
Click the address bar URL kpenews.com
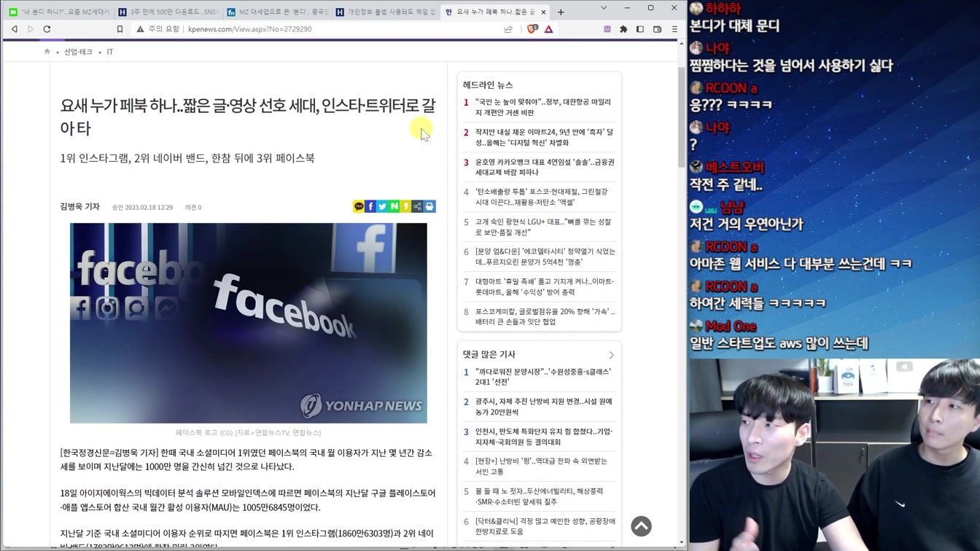[249, 29]
